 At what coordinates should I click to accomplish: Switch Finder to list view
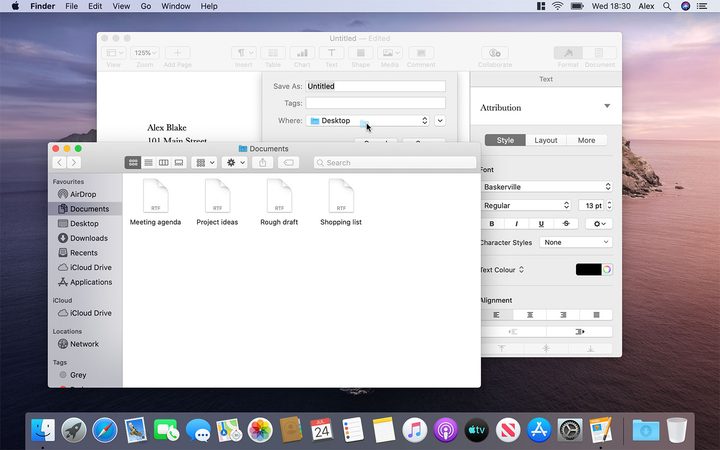tap(148, 163)
